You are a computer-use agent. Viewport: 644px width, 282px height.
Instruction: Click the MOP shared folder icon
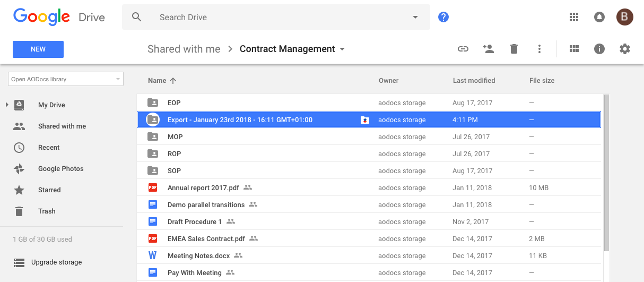tap(153, 136)
